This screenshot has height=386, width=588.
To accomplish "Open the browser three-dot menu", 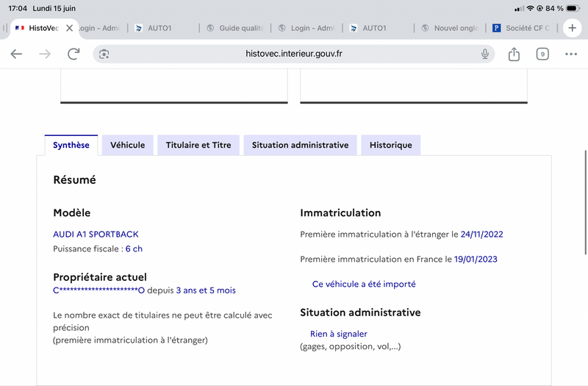I will click(571, 54).
